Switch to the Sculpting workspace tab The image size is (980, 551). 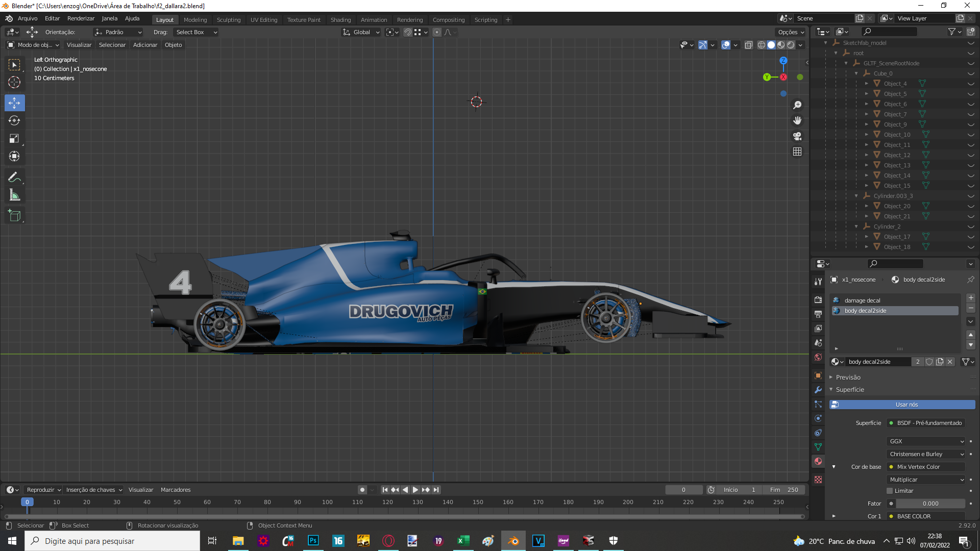[x=229, y=20]
